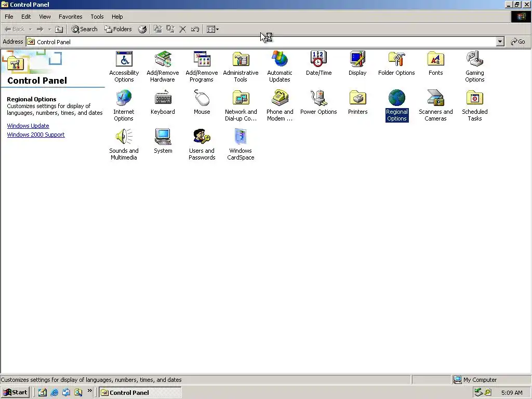Viewport: 532px width, 399px height.
Task: Open Network and Dial-up Connections
Action: tap(241, 105)
